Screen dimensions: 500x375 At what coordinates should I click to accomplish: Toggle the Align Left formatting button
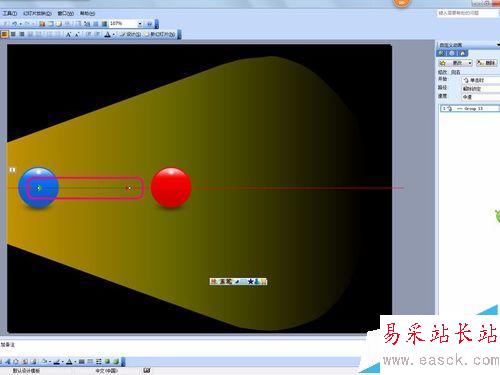[x=4, y=34]
